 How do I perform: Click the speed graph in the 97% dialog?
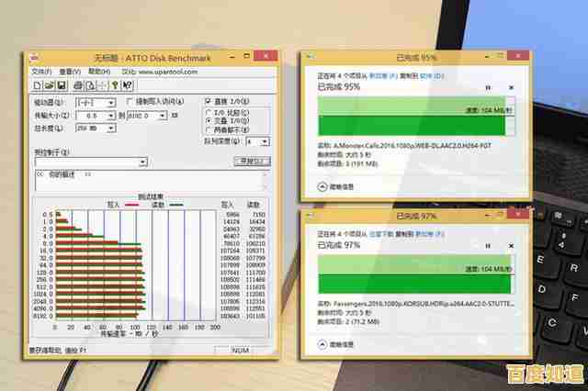(x=416, y=274)
